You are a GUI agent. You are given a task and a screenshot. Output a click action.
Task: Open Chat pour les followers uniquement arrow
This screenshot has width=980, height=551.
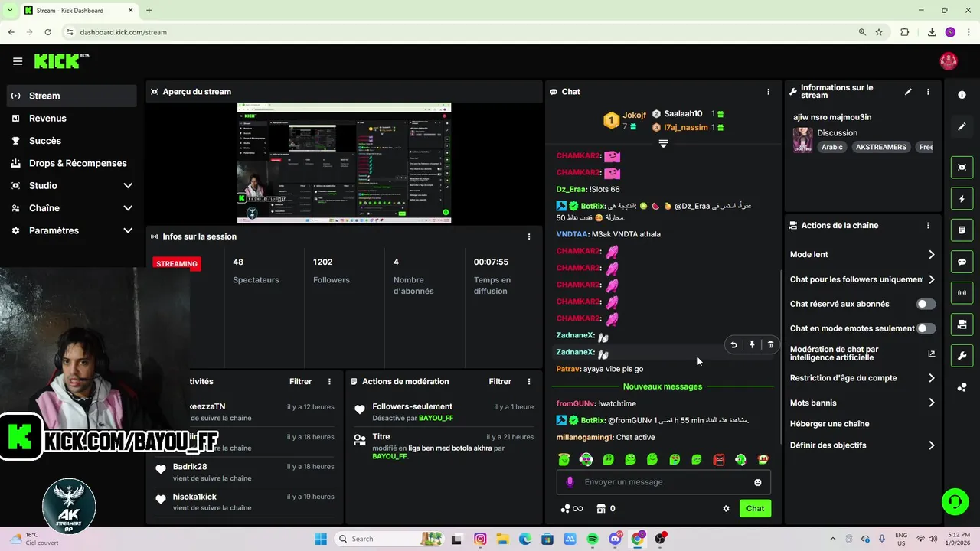(x=932, y=279)
